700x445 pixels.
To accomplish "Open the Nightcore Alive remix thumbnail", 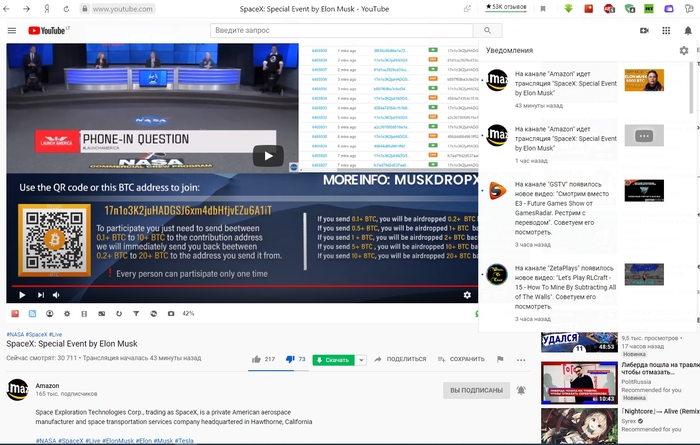I will point(579,426).
